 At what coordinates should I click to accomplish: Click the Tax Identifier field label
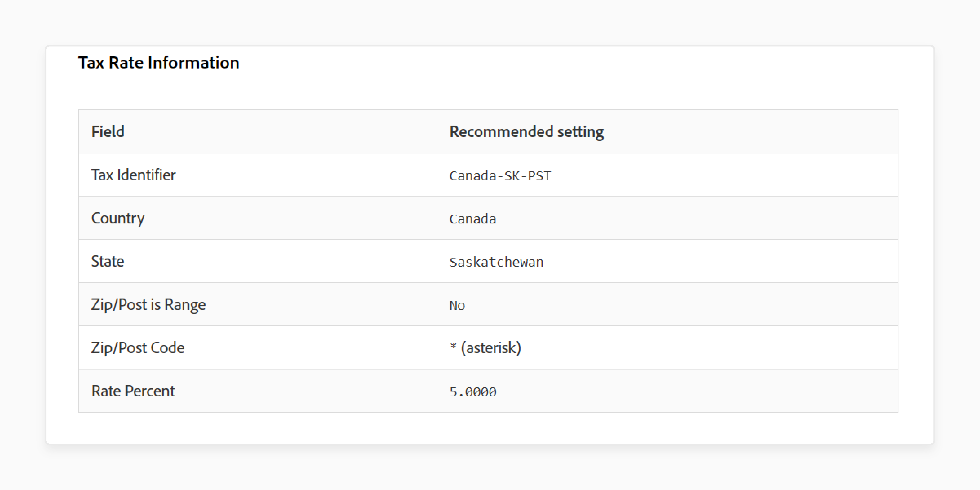[x=134, y=175]
